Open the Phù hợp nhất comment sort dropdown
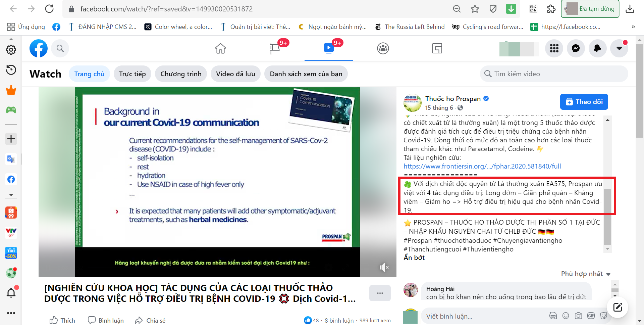 click(586, 274)
